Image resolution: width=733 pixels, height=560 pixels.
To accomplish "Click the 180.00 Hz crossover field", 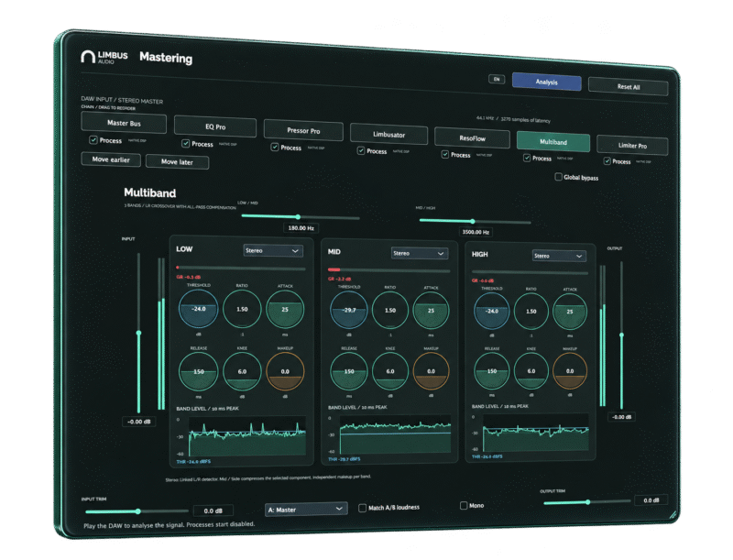I will [301, 228].
